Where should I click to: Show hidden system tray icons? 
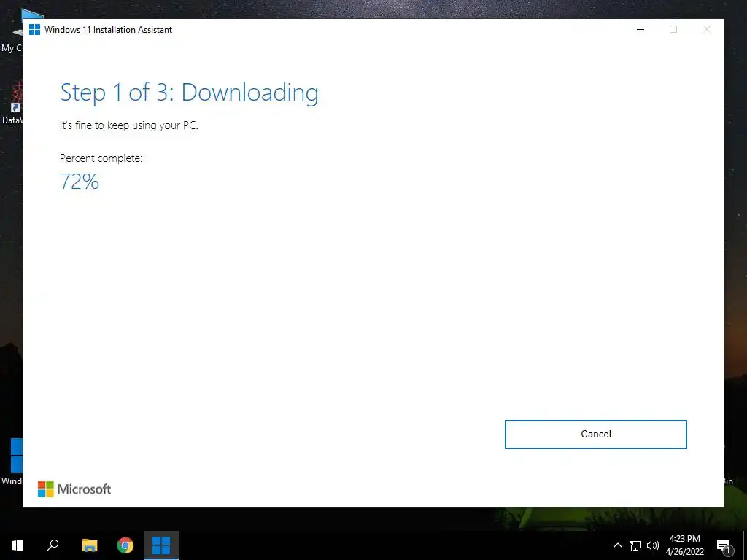tap(617, 545)
